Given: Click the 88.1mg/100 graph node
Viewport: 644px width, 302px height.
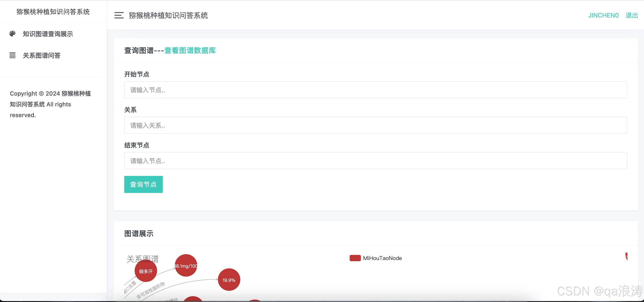Looking at the screenshot, I should pos(186,266).
